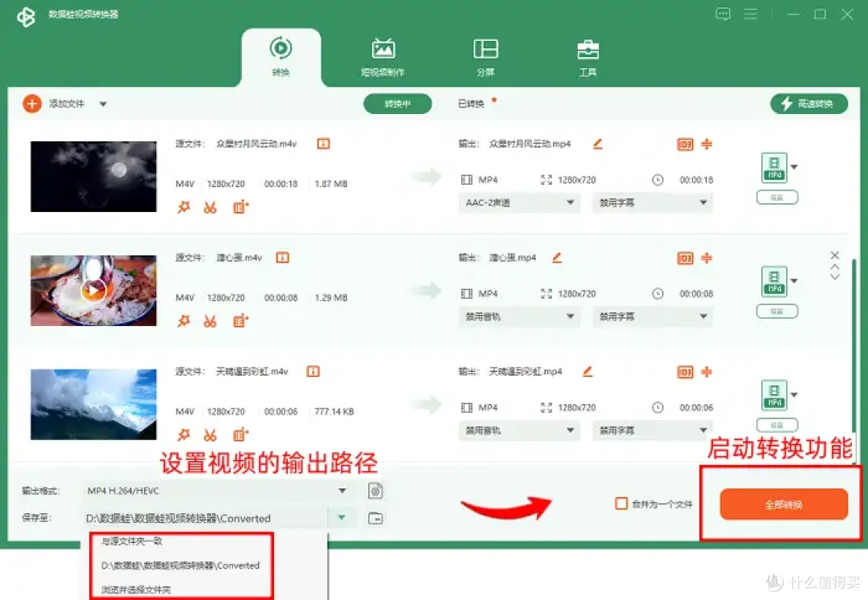This screenshot has height=600, width=868.
Task: Open the edit-plus tool for 777.14 KB video
Action: [x=240, y=435]
